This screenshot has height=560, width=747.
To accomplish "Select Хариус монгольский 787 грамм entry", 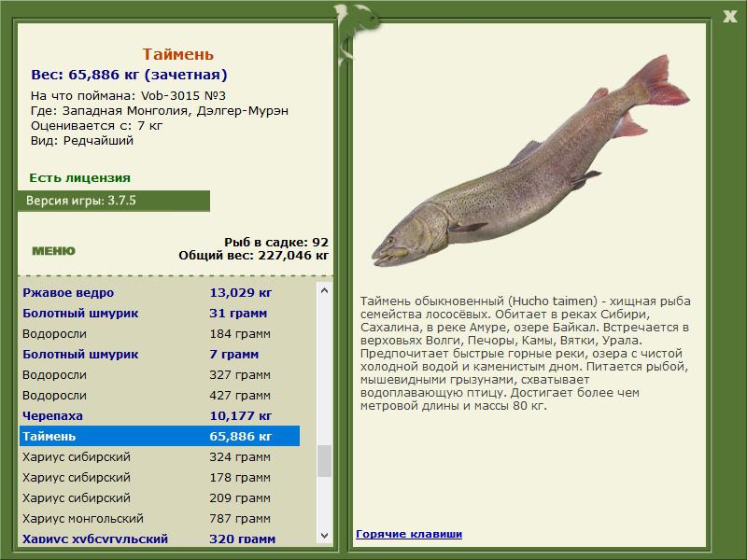I will tap(160, 518).
